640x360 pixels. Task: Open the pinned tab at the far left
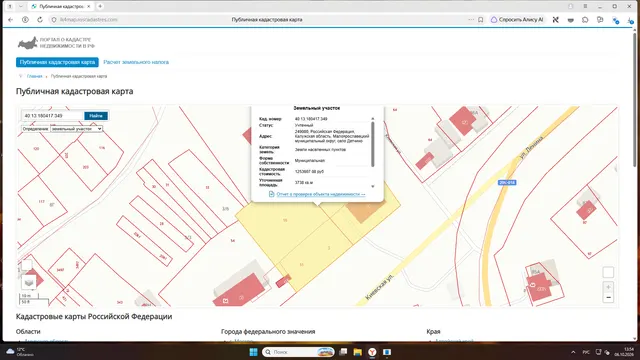tap(10, 6)
